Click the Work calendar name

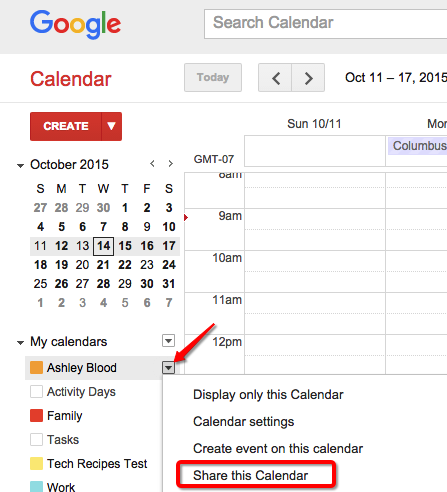[x=61, y=487]
